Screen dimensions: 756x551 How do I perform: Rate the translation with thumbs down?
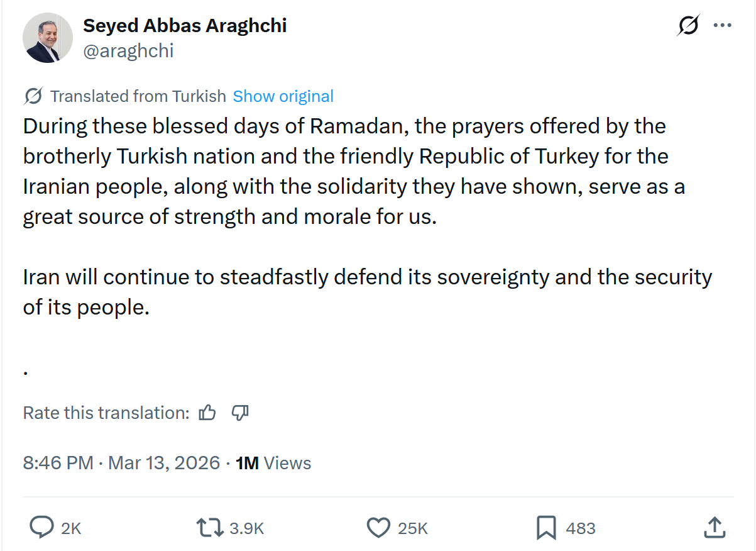click(x=241, y=413)
